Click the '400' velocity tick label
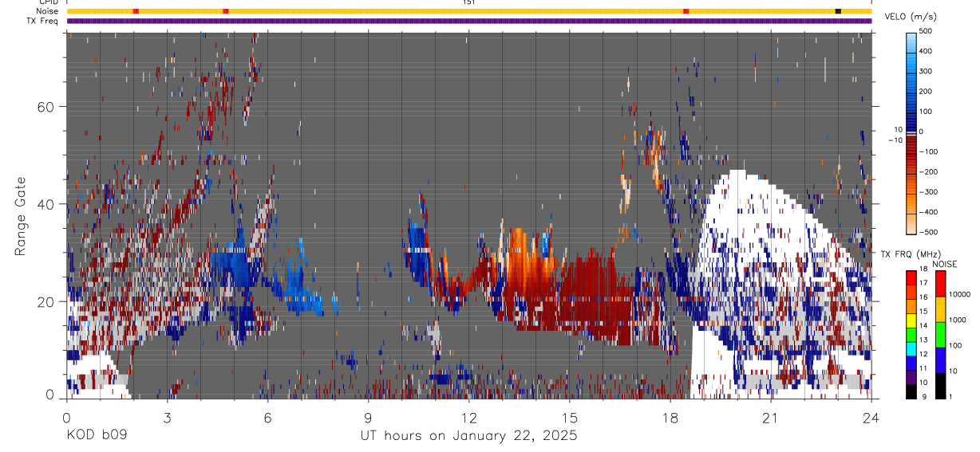 (925, 52)
